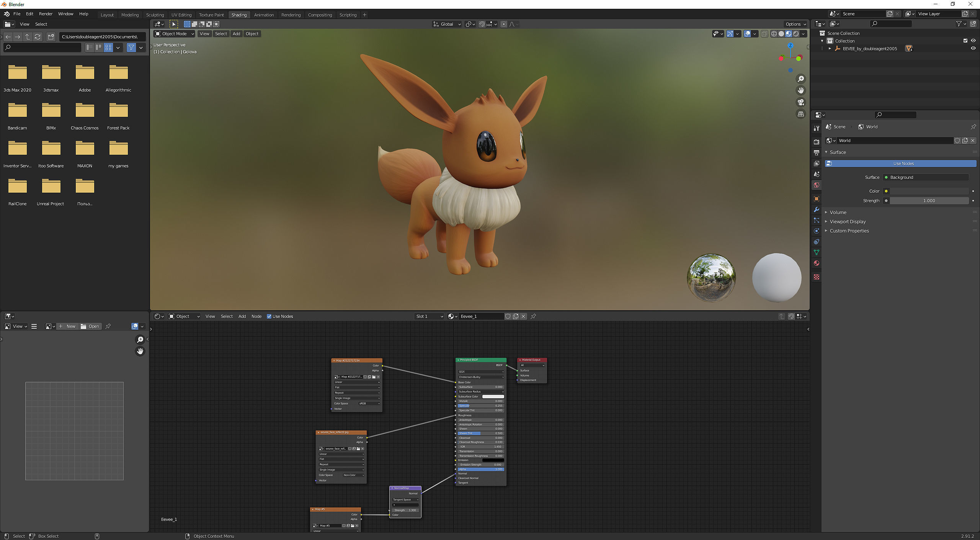
Task: Open Global transform orientation dropdown
Action: pyautogui.click(x=447, y=24)
